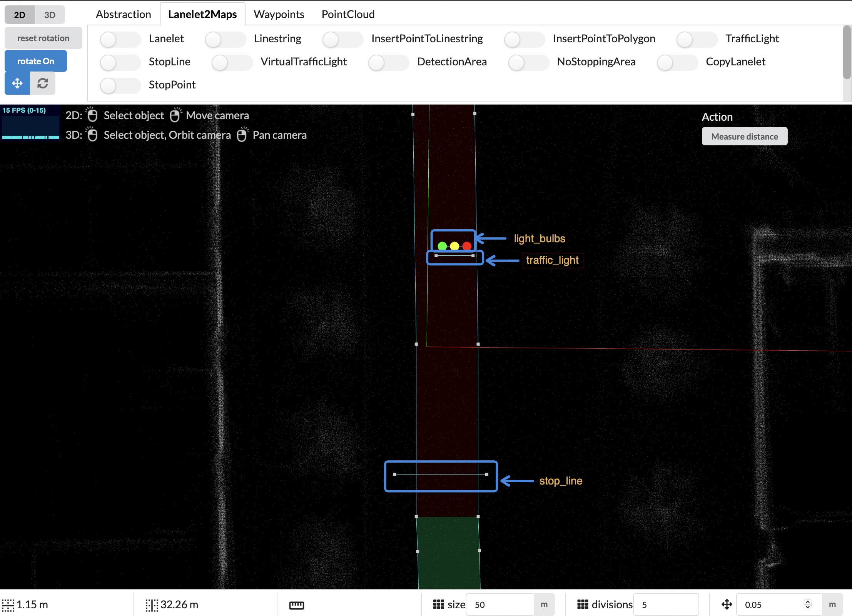Click the grid icon next to 32.26 m

pyautogui.click(x=152, y=604)
